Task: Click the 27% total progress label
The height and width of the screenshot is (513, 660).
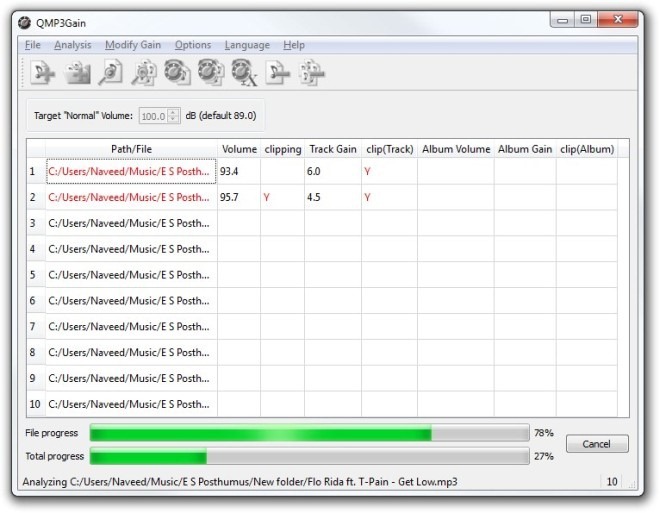Action: (x=544, y=456)
